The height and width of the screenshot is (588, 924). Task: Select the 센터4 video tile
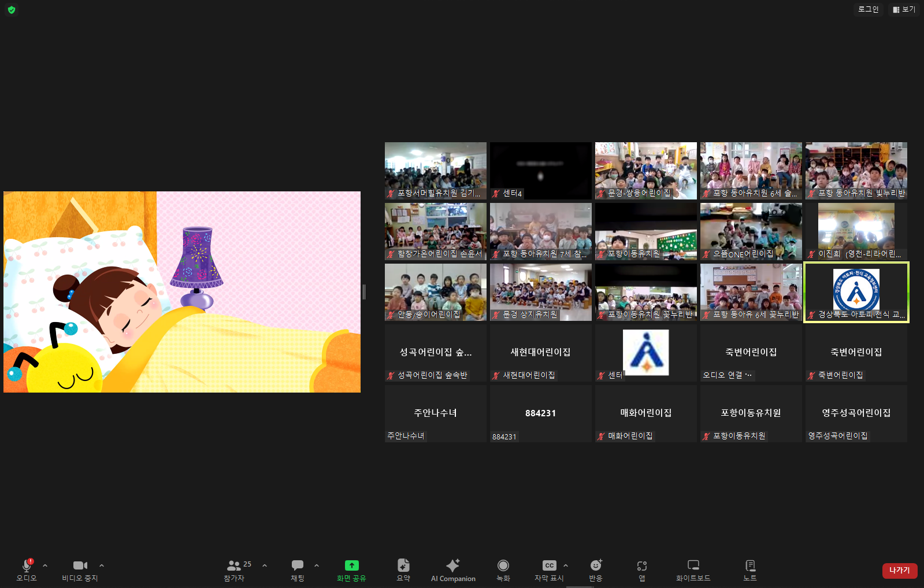click(541, 171)
